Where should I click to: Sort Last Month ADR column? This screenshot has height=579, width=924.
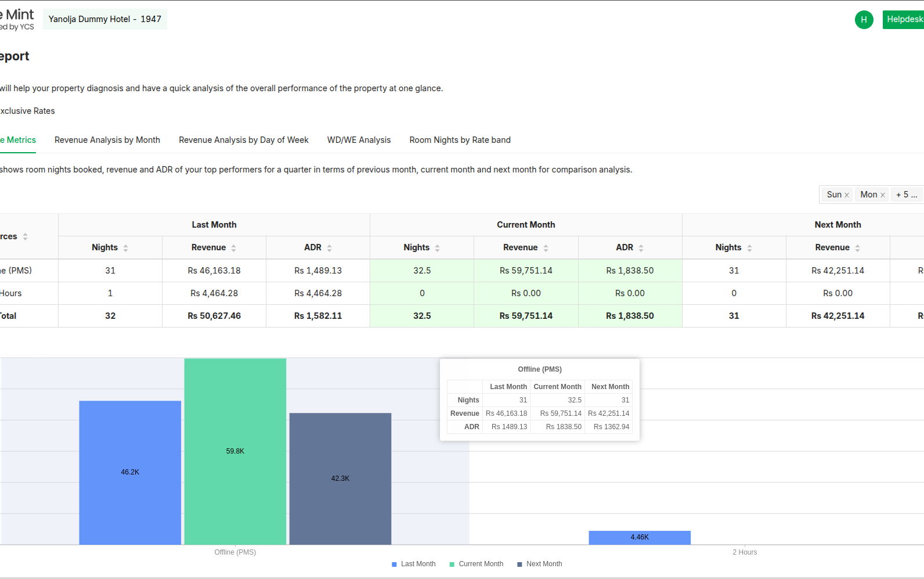[x=329, y=248]
